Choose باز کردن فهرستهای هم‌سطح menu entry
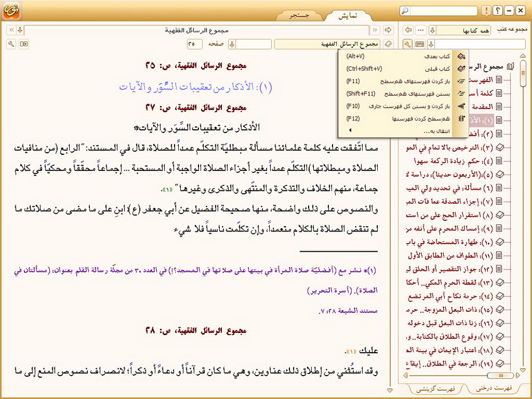Image resolution: width=532 pixels, height=399 pixels. pos(403,81)
